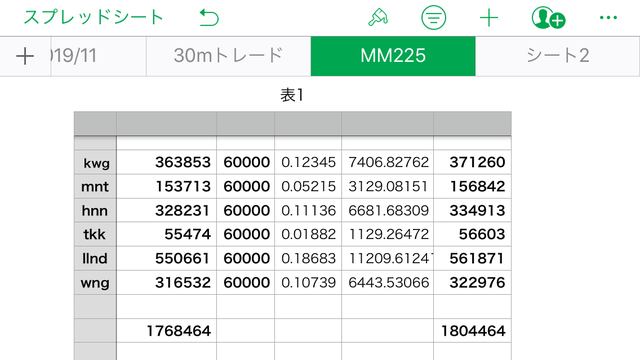Select the kwg row header cell

tap(96, 162)
